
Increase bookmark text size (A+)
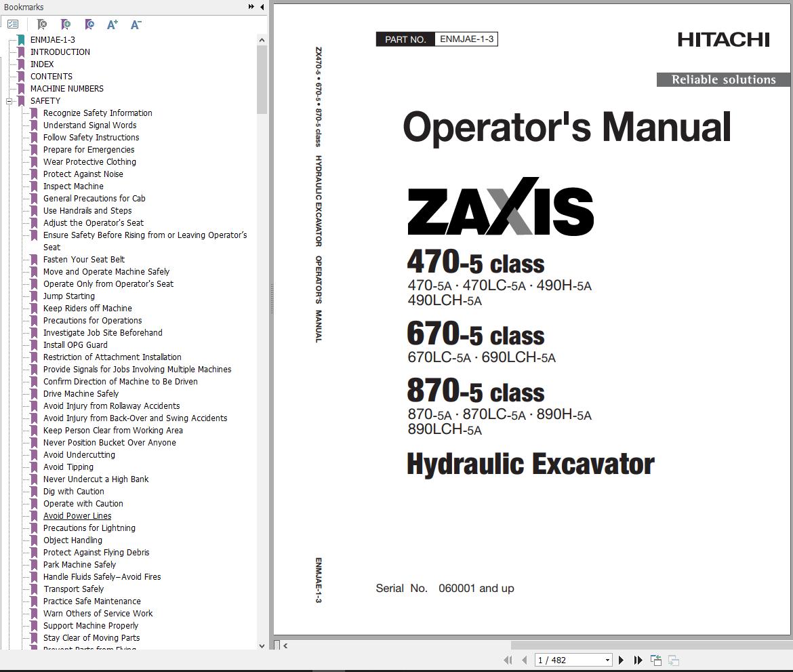(113, 24)
